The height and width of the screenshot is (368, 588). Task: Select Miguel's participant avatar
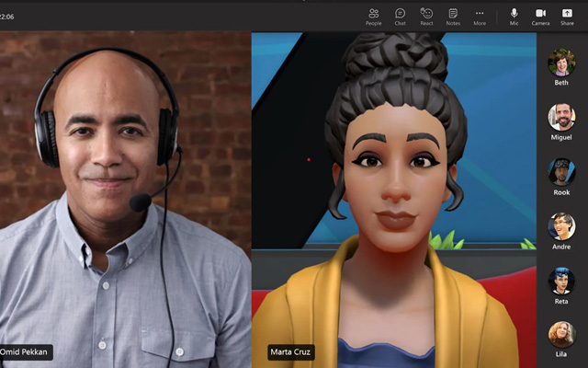(x=561, y=116)
